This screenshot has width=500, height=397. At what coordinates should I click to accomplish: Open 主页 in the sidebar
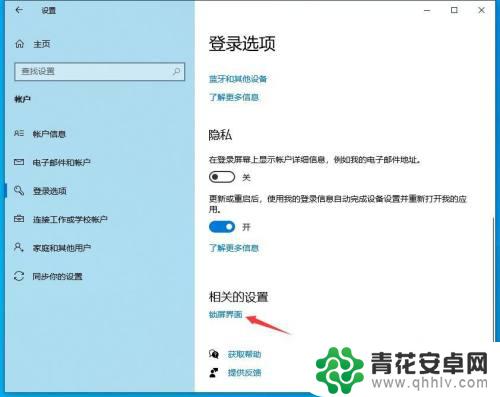42,44
